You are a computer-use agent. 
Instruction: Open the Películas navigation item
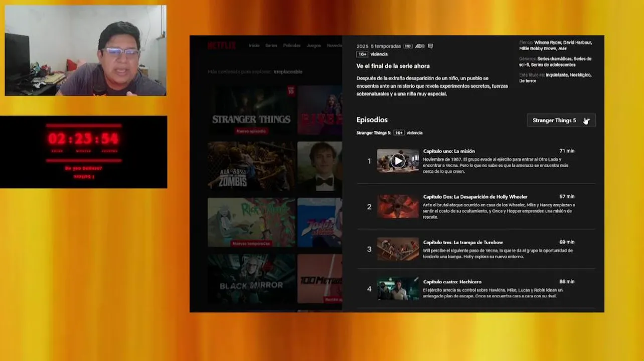point(292,46)
